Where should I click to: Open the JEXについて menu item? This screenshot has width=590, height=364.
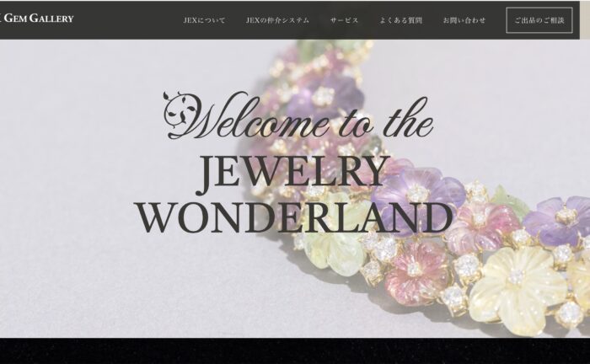204,20
